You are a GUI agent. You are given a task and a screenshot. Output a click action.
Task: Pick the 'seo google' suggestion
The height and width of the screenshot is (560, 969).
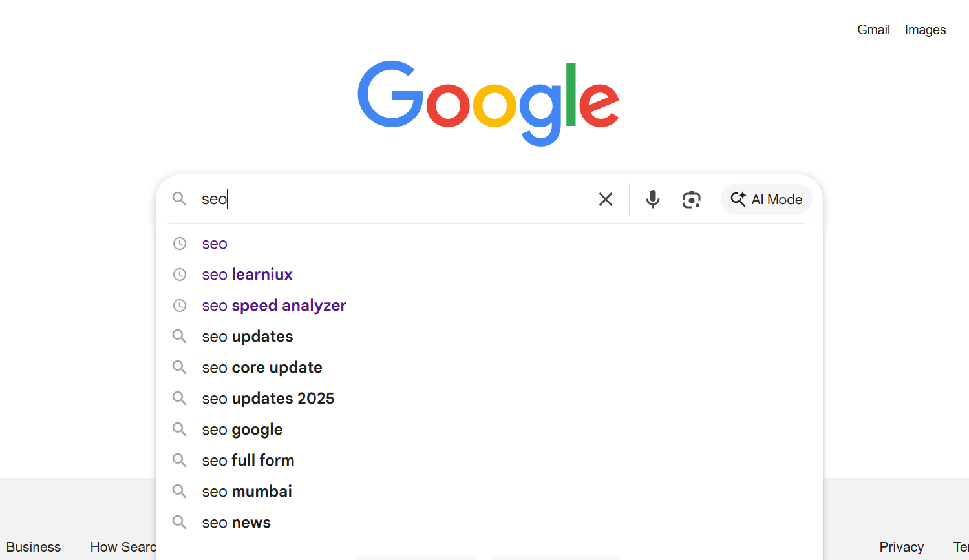[242, 430]
